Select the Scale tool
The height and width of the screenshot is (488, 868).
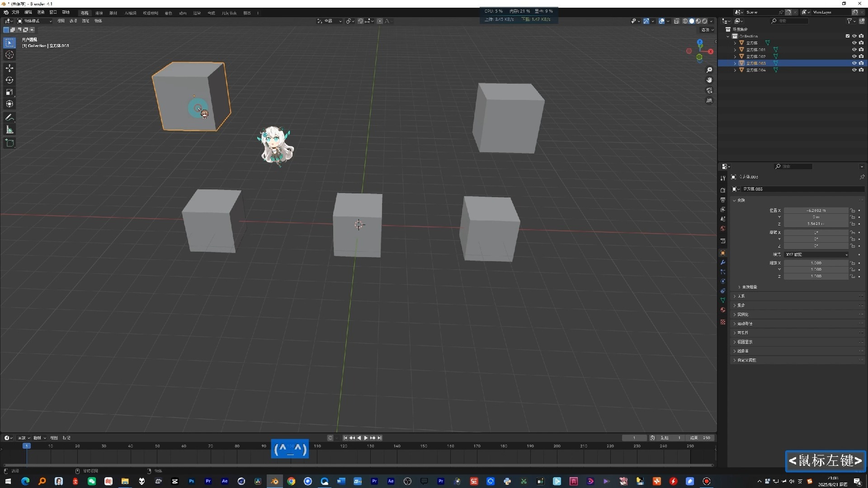pos(9,92)
